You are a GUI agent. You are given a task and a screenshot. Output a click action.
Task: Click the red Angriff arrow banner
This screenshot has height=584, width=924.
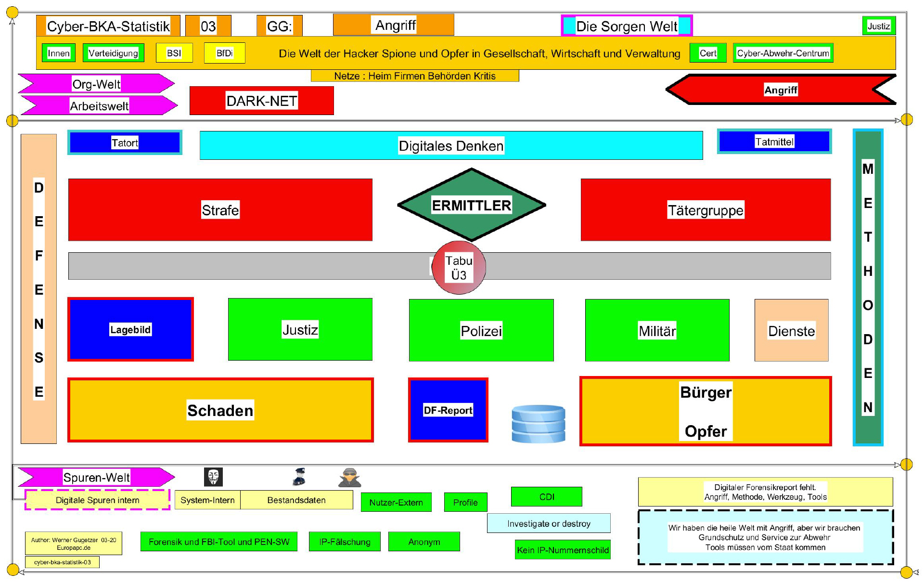click(x=780, y=90)
